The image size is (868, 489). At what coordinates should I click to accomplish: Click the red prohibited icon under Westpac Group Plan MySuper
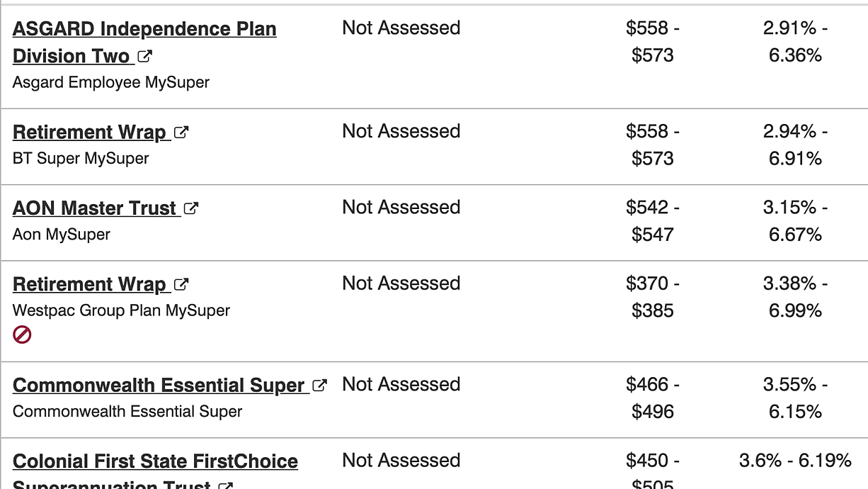23,335
